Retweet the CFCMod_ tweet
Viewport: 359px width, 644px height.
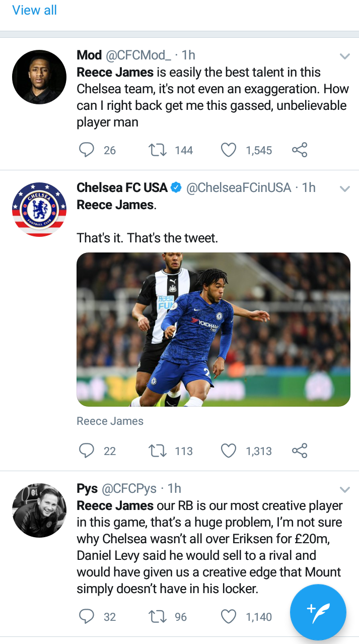(159, 150)
